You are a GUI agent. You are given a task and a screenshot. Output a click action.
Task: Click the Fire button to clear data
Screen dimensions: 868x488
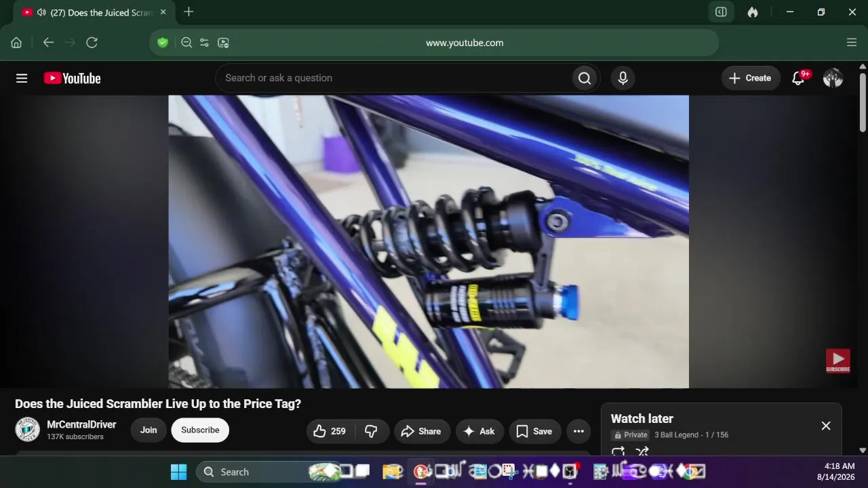click(x=753, y=12)
